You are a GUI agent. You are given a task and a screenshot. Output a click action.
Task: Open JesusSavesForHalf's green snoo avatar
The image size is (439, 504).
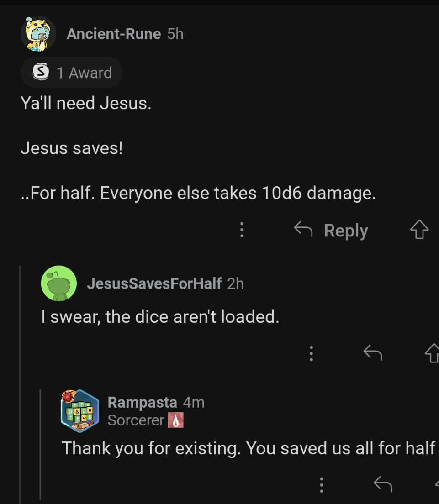pyautogui.click(x=59, y=283)
